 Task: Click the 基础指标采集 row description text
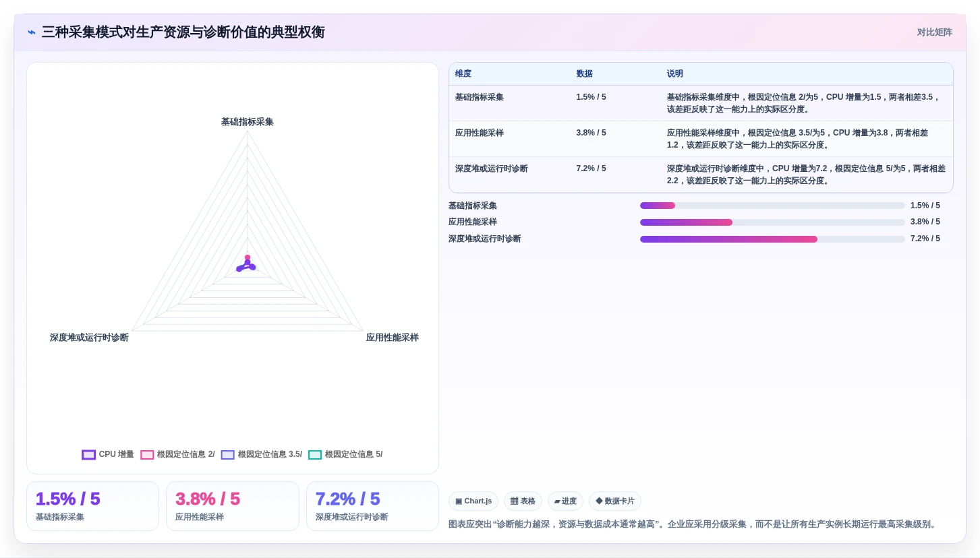click(803, 103)
